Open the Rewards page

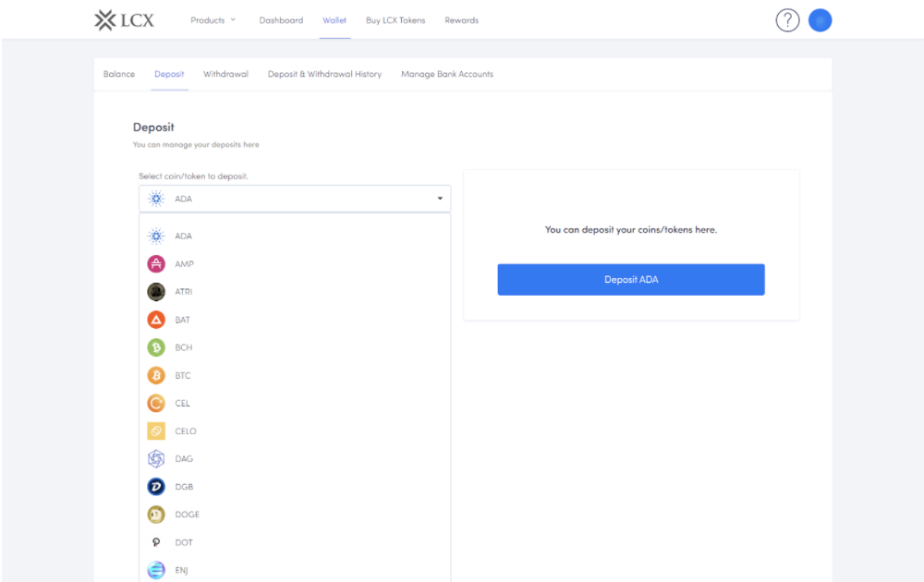tap(461, 20)
